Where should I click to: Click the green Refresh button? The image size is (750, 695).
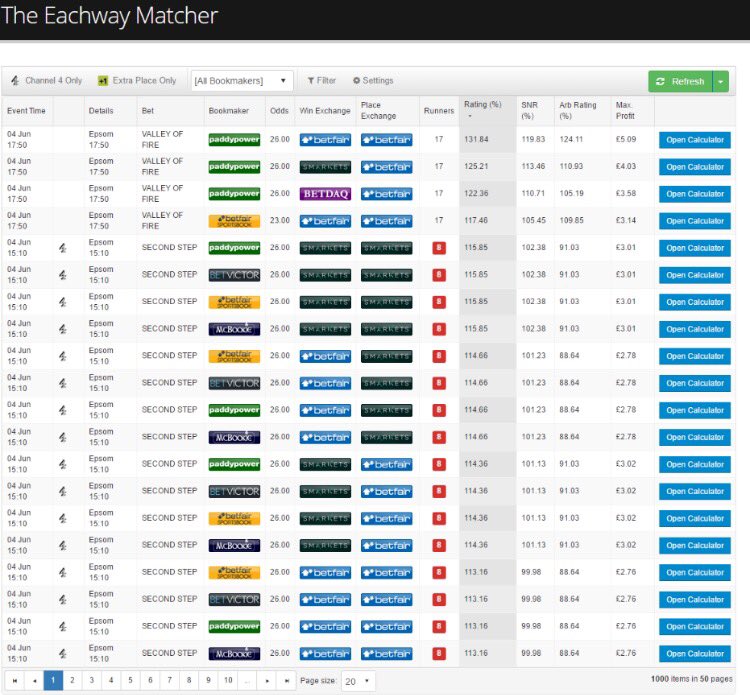680,81
